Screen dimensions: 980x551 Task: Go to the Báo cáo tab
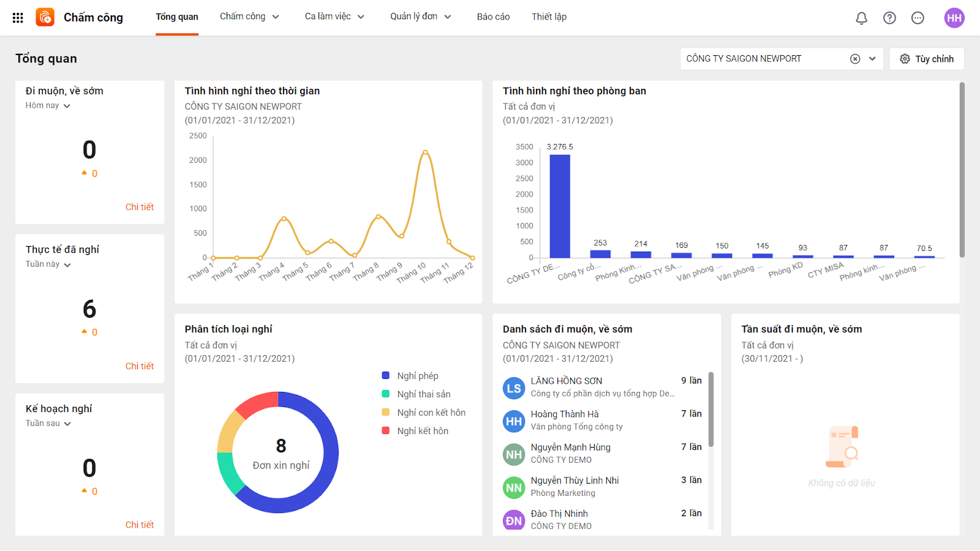(x=493, y=17)
